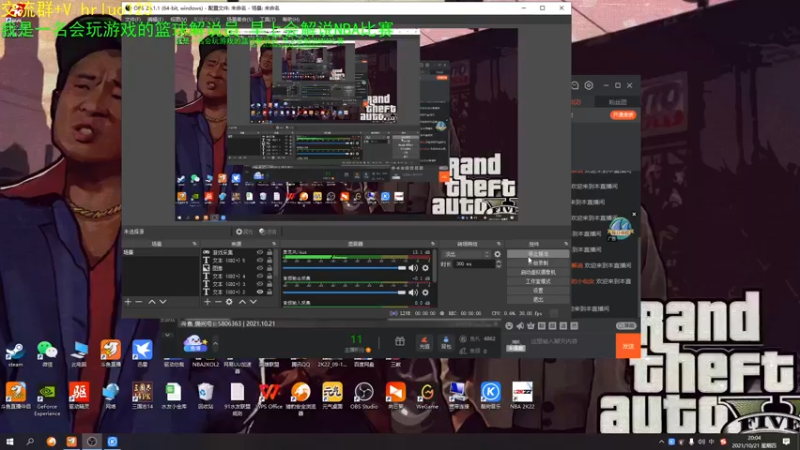Move scene up with arrow in Scenes panel
This screenshot has height=450, width=800.
pyautogui.click(x=152, y=302)
